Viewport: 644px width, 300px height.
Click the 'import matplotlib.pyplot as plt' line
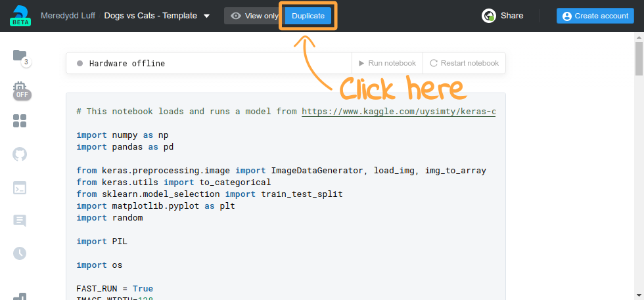pos(156,206)
